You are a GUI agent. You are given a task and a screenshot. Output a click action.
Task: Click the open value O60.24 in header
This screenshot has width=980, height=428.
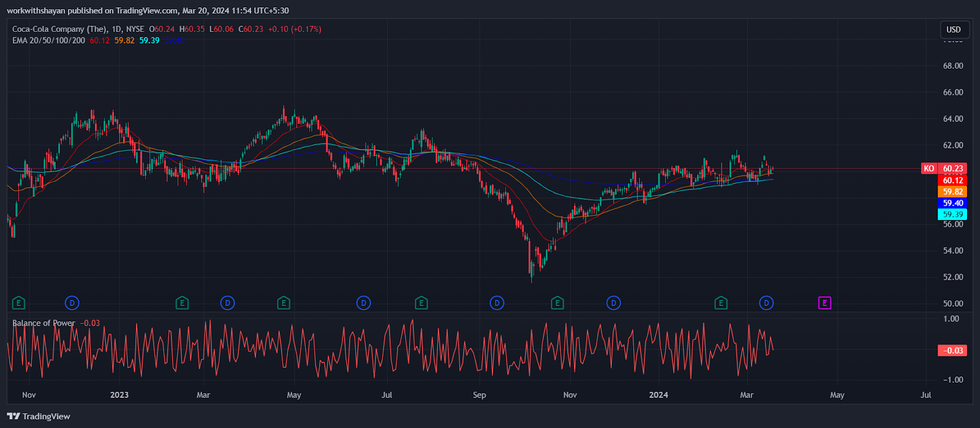162,29
